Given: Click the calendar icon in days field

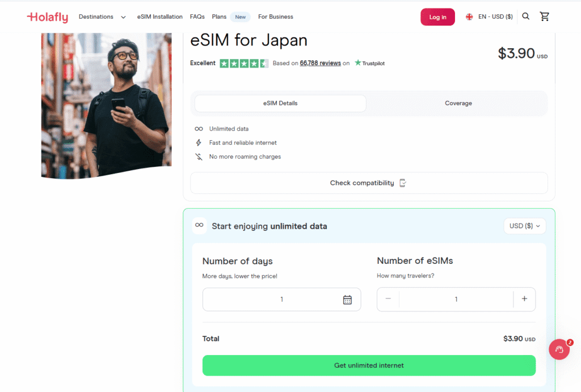Looking at the screenshot, I should pos(348,299).
